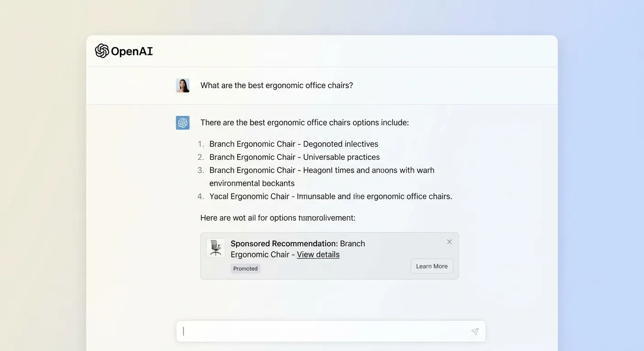This screenshot has height=351, width=644.
Task: Click inside the message input field
Action: tap(320, 331)
